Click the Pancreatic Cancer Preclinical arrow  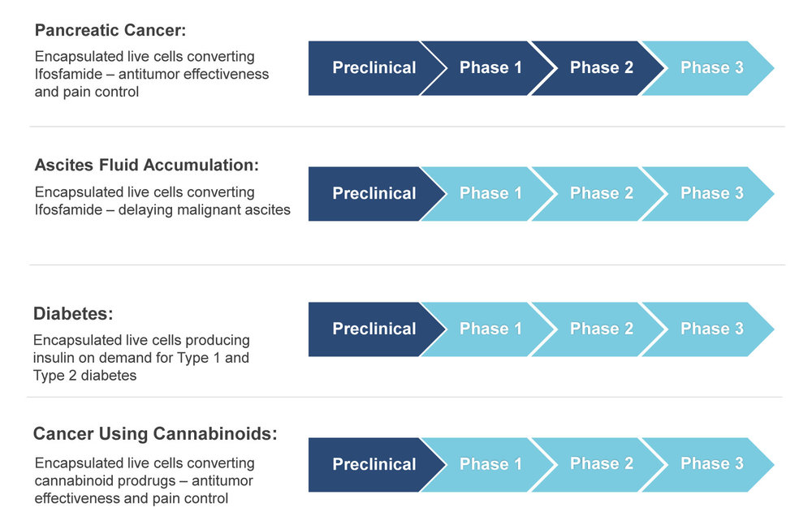pos(374,68)
